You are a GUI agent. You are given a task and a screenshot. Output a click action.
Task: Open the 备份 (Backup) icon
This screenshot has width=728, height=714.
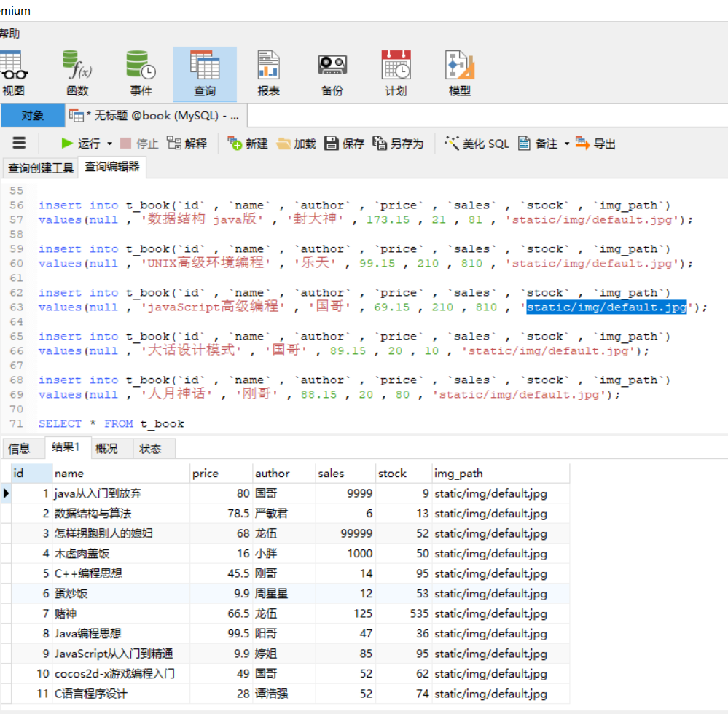(x=332, y=74)
